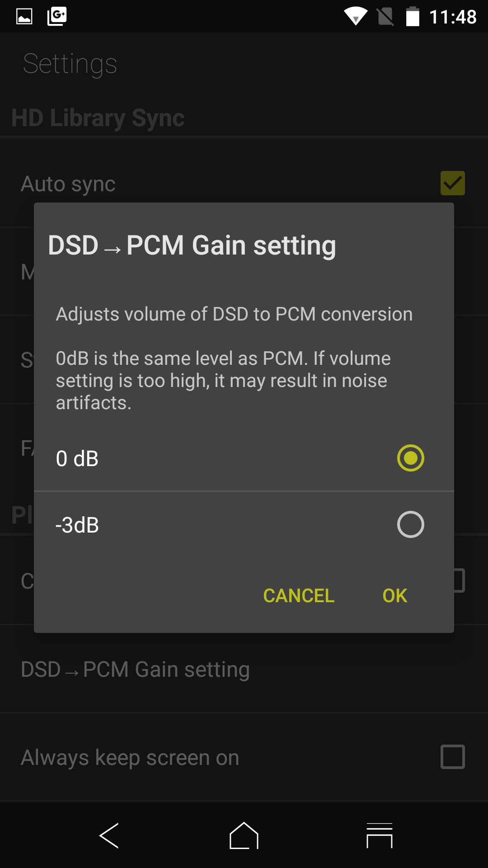
Task: Tap the Google+ notification icon
Action: pos(57,16)
